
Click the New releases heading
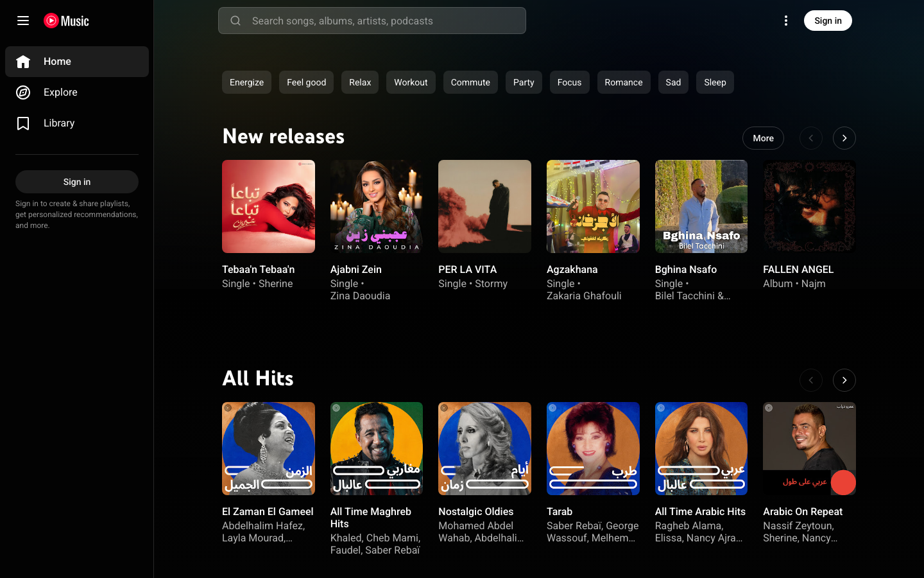point(284,136)
